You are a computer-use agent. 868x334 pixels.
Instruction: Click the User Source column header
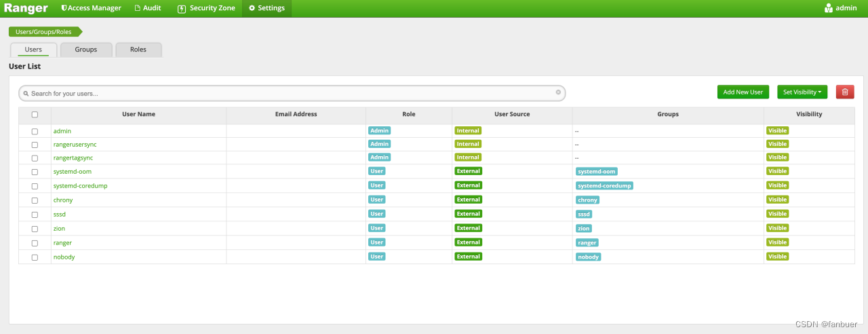pyautogui.click(x=512, y=114)
